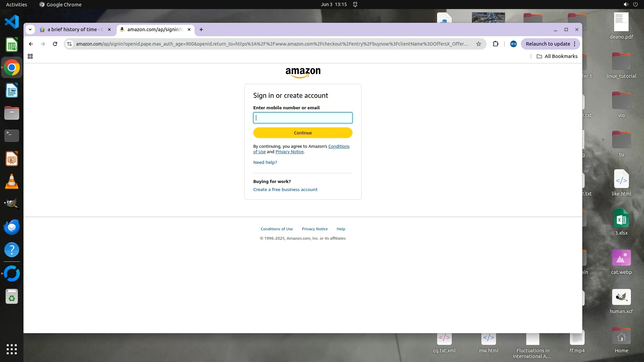
Task: Switch to 'a brief history of time' tab
Action: (75, 29)
